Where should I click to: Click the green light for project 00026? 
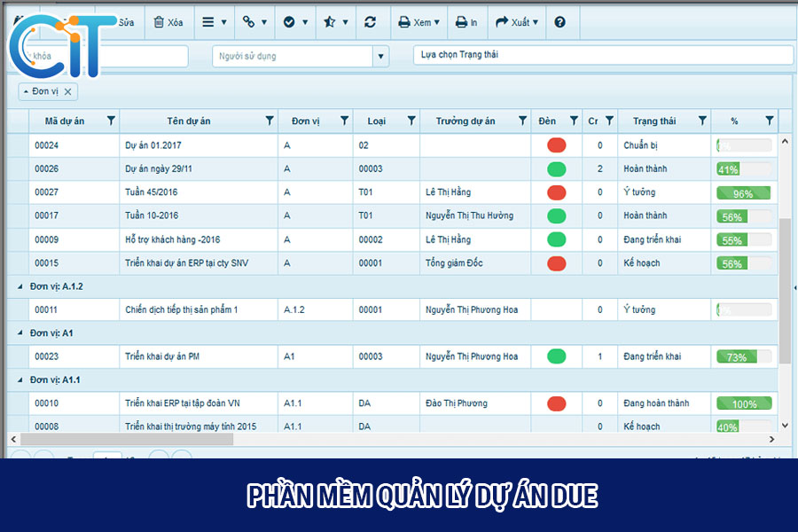[x=556, y=169]
